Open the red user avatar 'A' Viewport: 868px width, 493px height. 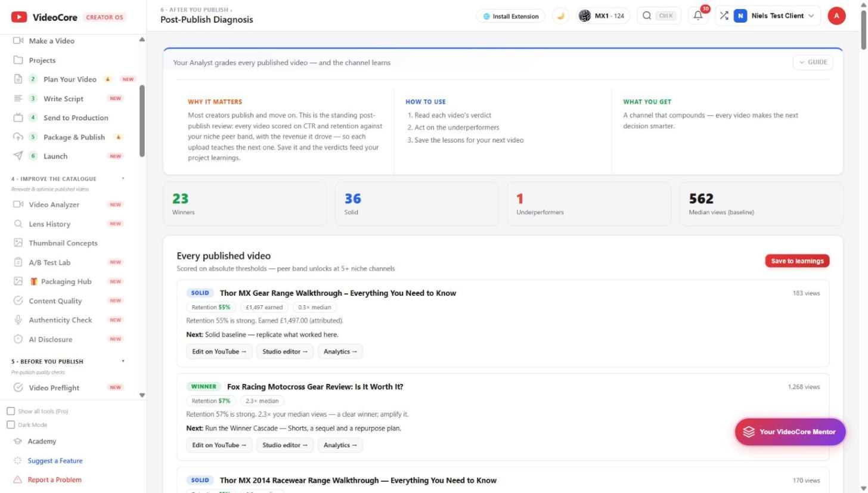[x=836, y=16]
